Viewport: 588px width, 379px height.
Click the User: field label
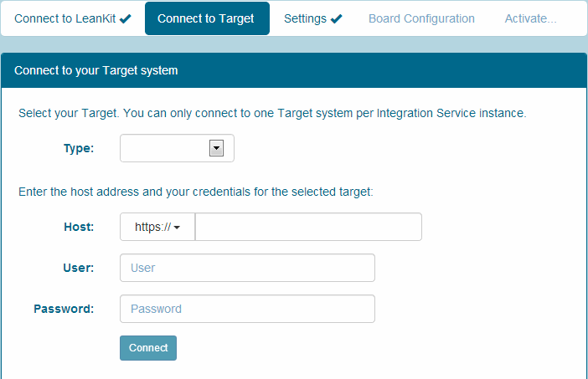coord(79,268)
